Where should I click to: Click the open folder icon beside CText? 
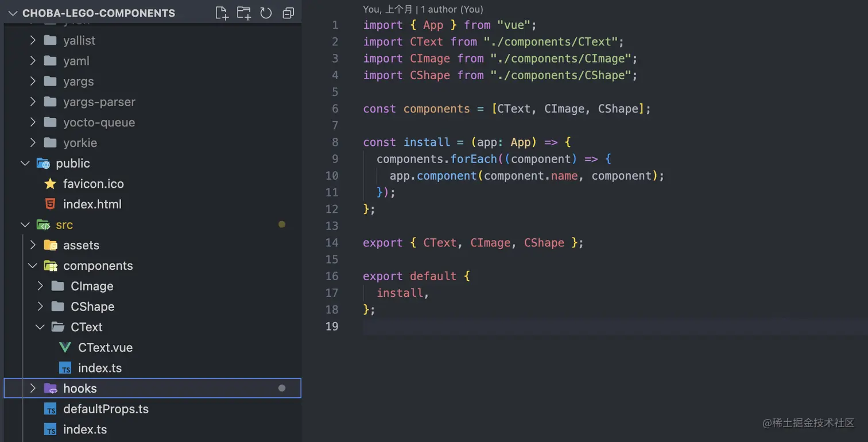58,327
